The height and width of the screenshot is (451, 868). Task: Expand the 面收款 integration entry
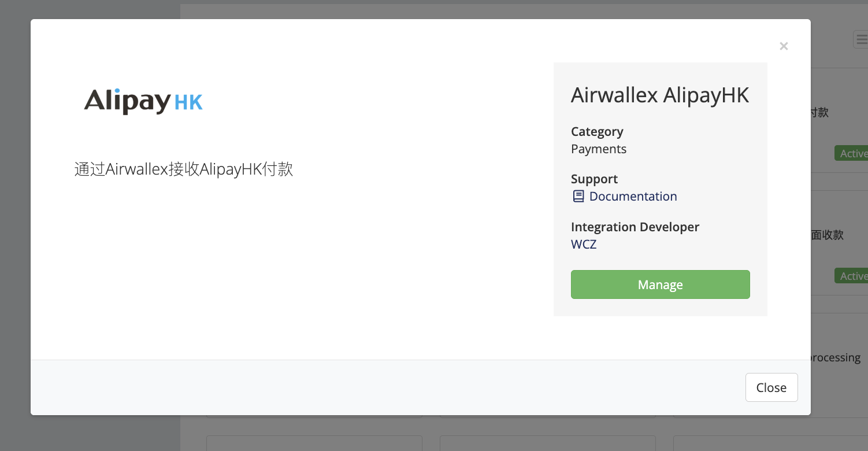click(x=828, y=235)
